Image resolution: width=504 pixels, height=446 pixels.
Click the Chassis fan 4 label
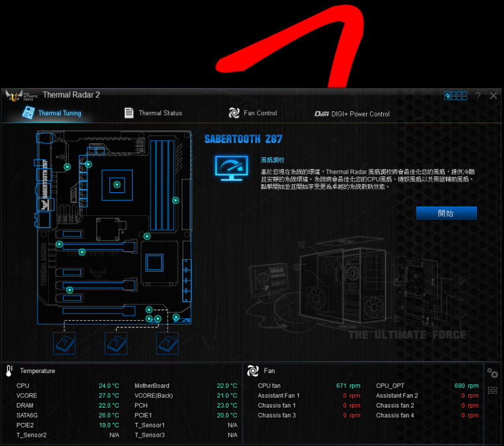pos(395,416)
